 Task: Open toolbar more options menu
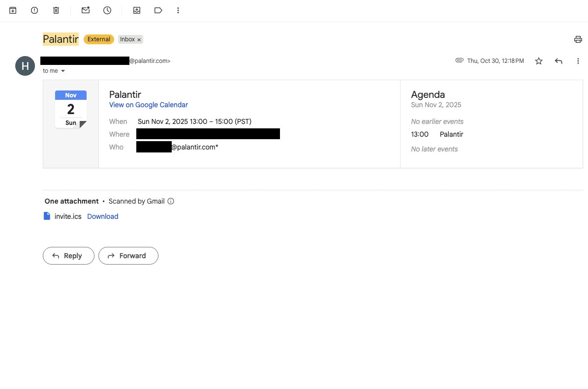pyautogui.click(x=178, y=10)
